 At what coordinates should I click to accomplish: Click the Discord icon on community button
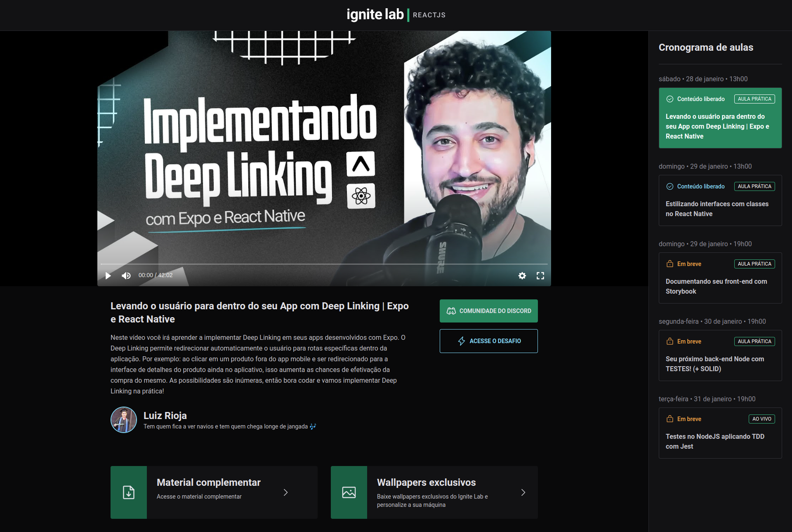tap(451, 311)
